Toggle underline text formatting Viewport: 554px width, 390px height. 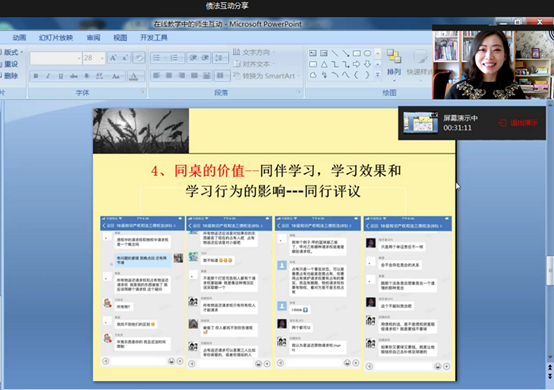point(61,76)
